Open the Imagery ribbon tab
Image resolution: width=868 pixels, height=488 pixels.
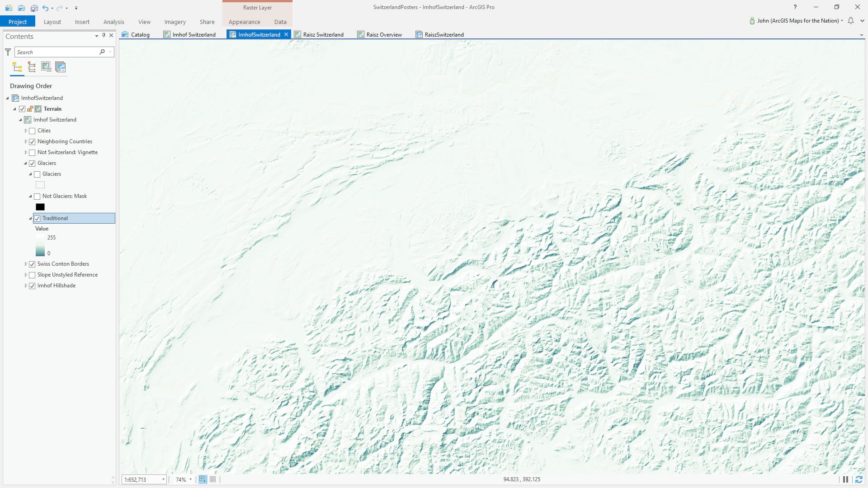[175, 22]
